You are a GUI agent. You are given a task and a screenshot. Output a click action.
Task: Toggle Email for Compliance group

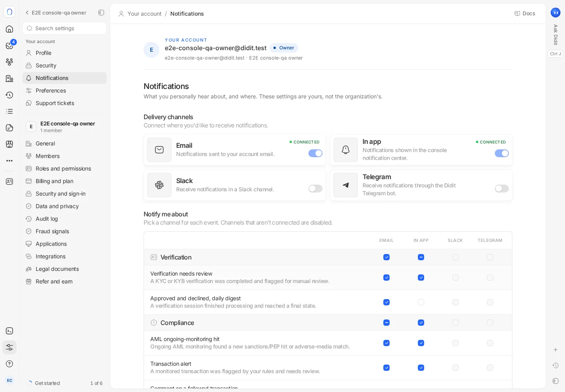click(386, 323)
